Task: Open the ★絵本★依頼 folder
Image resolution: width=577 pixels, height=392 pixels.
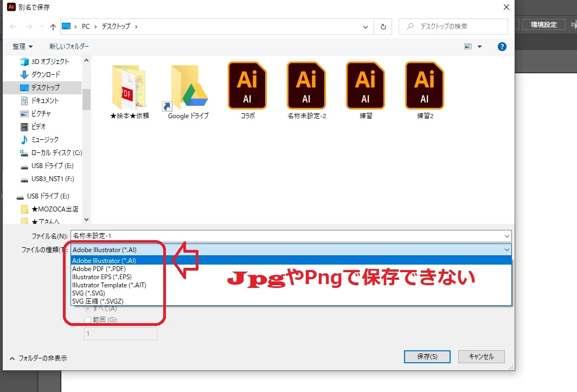Action: [130, 91]
